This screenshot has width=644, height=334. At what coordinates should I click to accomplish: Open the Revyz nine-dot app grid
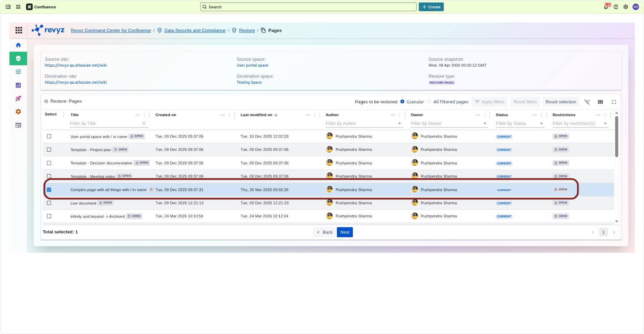tap(19, 30)
